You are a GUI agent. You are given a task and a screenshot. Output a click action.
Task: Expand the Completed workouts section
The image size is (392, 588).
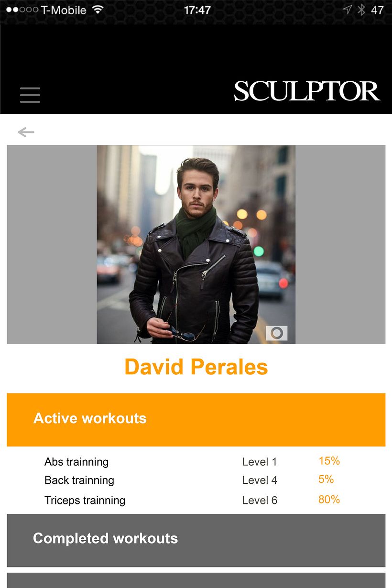tap(196, 540)
